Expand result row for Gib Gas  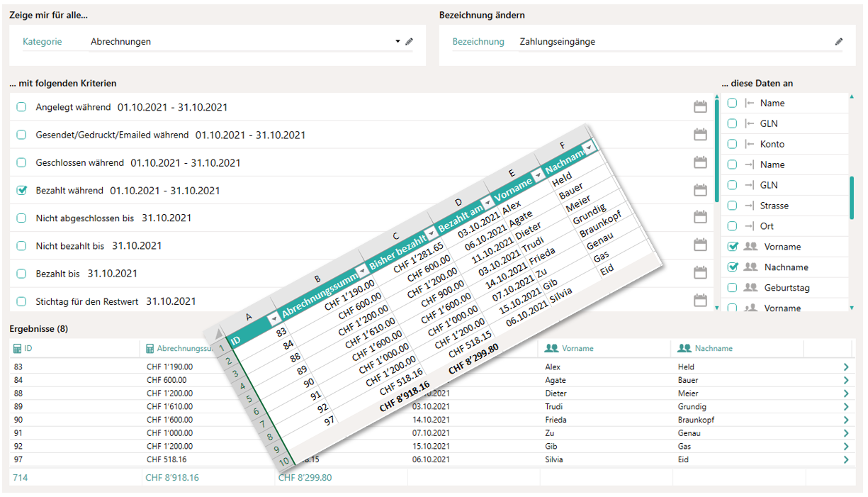tap(846, 447)
